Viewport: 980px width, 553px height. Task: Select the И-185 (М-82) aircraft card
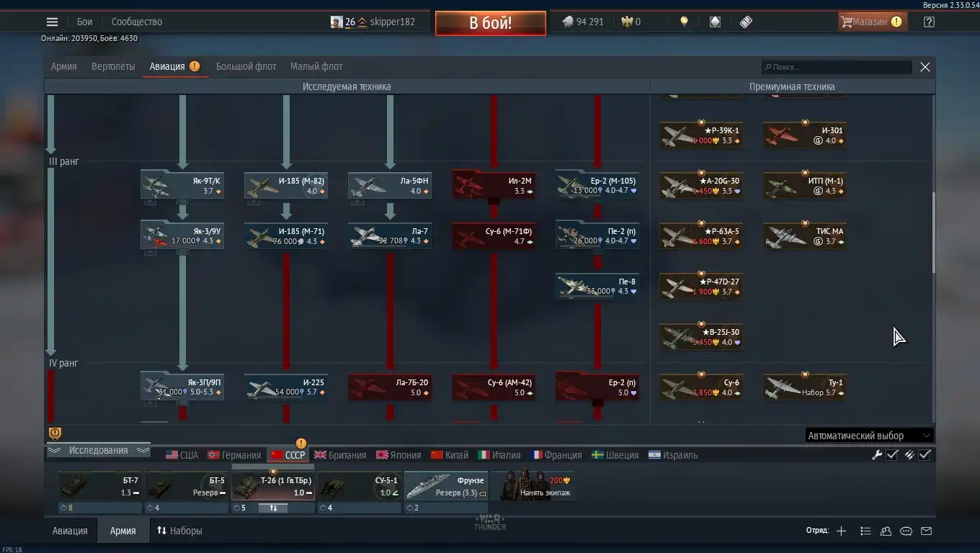point(286,185)
